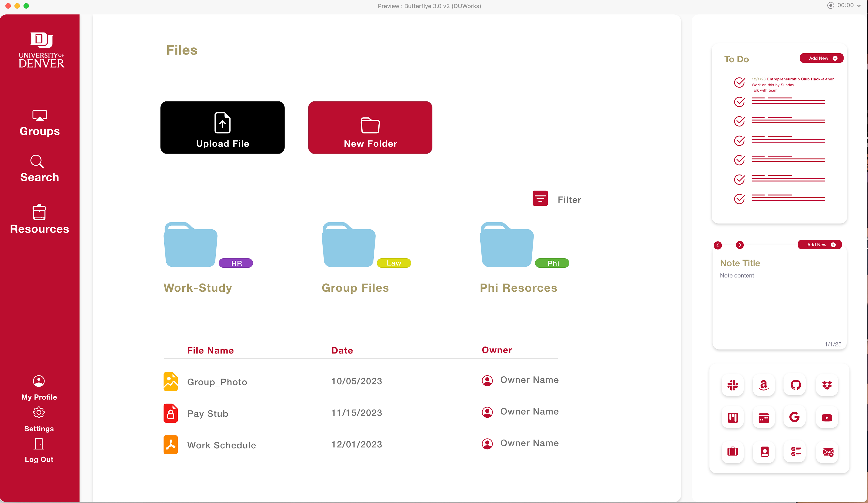Screen dimensions: 868x503
Task: Open the YouTube shortcut icon
Action: pos(827,418)
